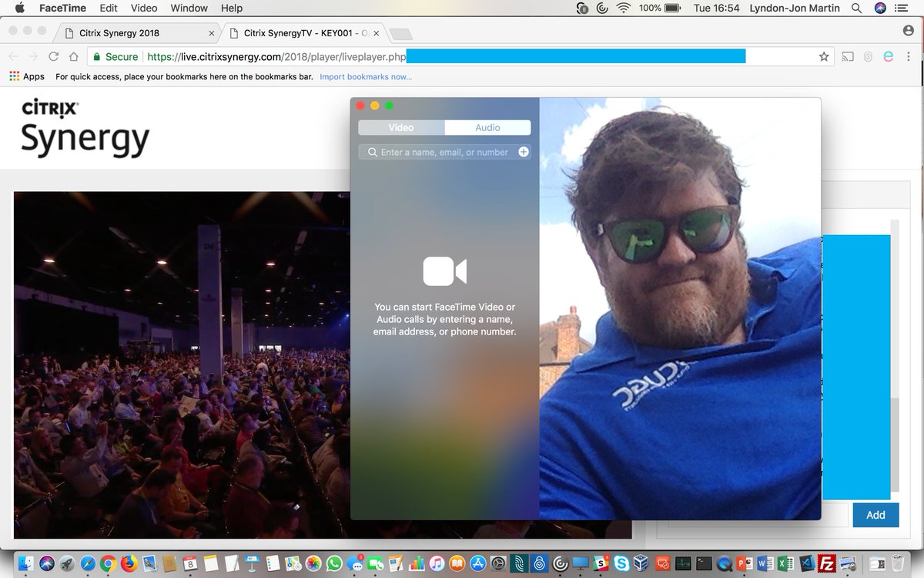Click the plus icon to add a FaceTime contact

tap(524, 152)
